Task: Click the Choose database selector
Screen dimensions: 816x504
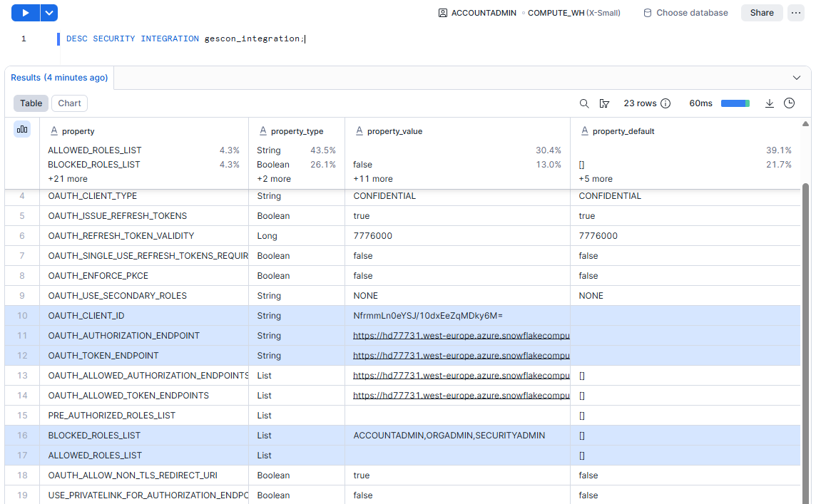Action: 685,13
